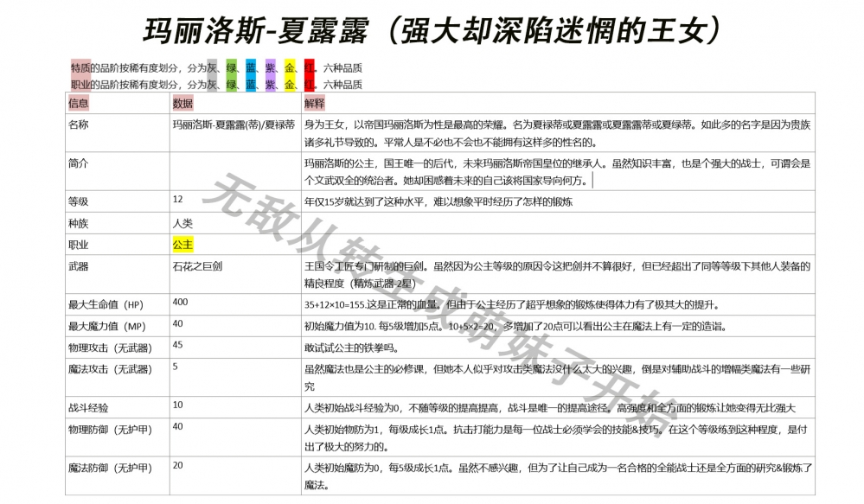Select the purple quality swatch in the 特质 row

coord(272,67)
